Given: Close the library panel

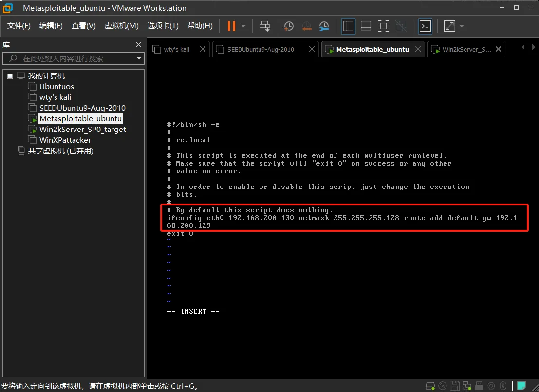Looking at the screenshot, I should click(139, 45).
